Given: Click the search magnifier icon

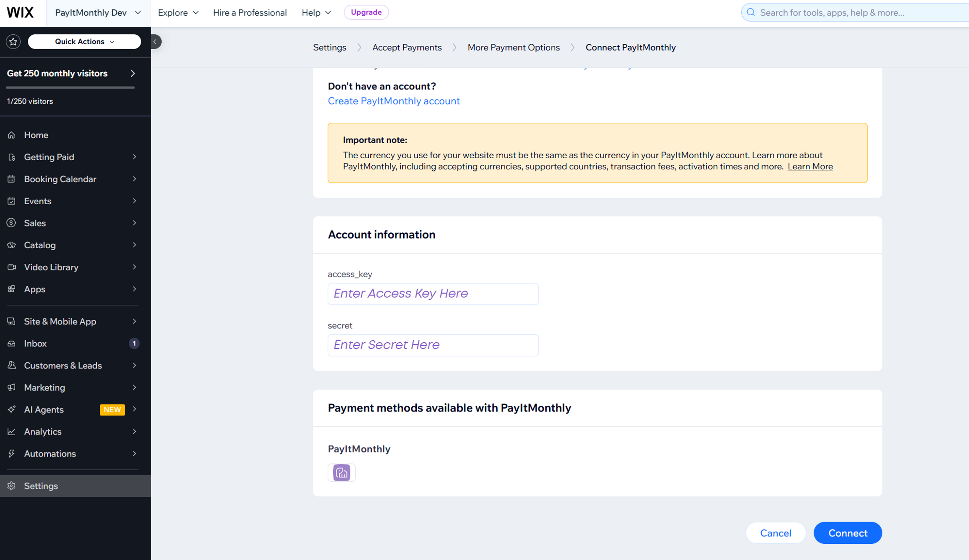Looking at the screenshot, I should (x=751, y=12).
